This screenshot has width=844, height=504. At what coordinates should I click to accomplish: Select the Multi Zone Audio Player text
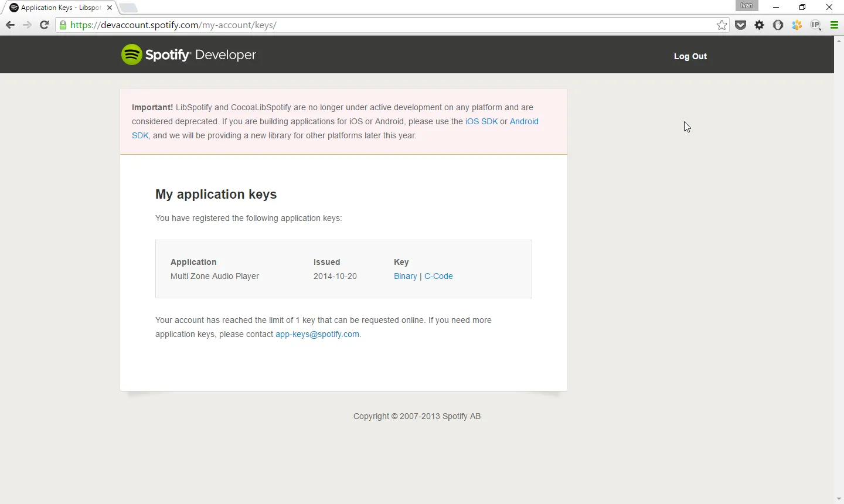pyautogui.click(x=215, y=276)
